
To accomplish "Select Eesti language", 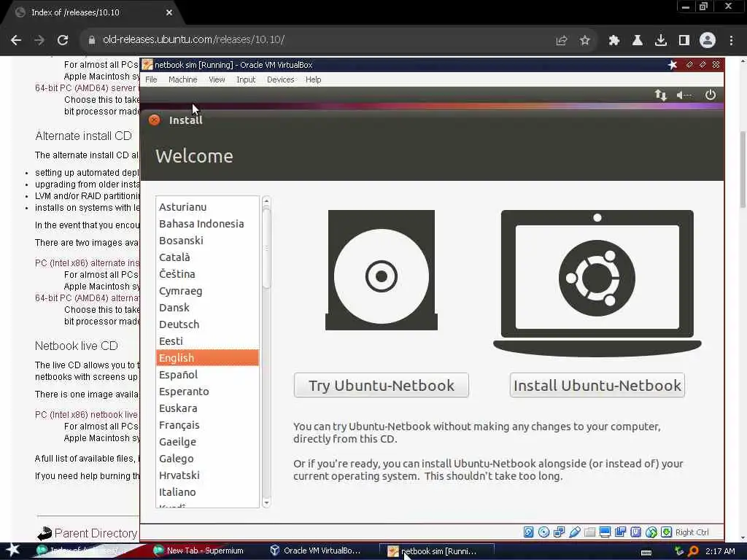I will (x=207, y=341).
